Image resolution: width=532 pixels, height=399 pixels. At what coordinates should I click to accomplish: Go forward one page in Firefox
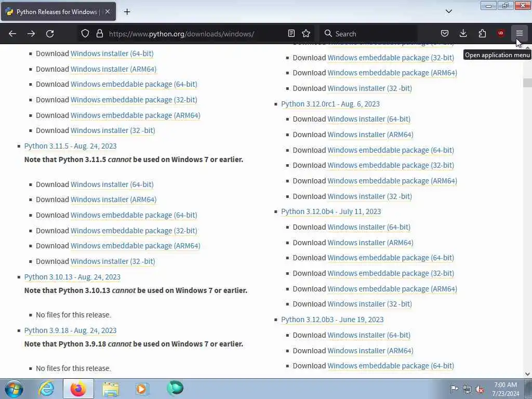(31, 34)
